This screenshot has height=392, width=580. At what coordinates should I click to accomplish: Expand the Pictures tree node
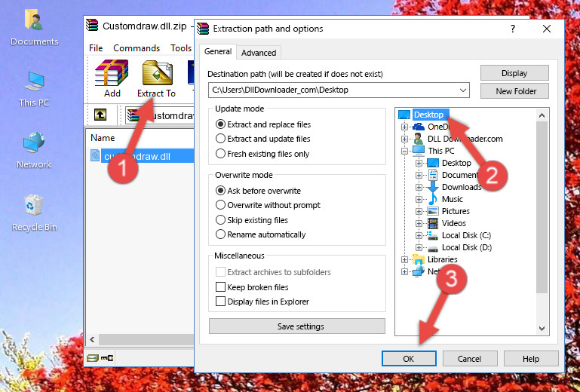[419, 211]
